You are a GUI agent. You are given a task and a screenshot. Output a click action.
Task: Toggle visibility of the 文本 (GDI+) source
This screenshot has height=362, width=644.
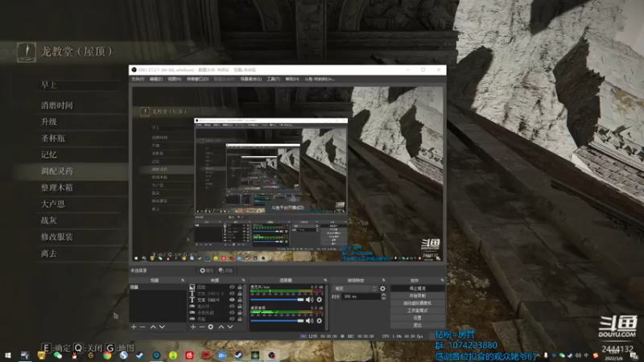tap(232, 300)
